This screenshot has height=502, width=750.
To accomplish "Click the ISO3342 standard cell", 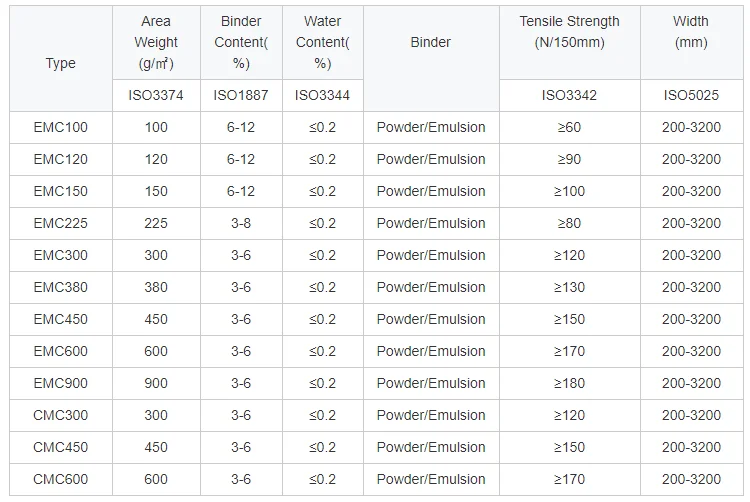I will click(568, 95).
